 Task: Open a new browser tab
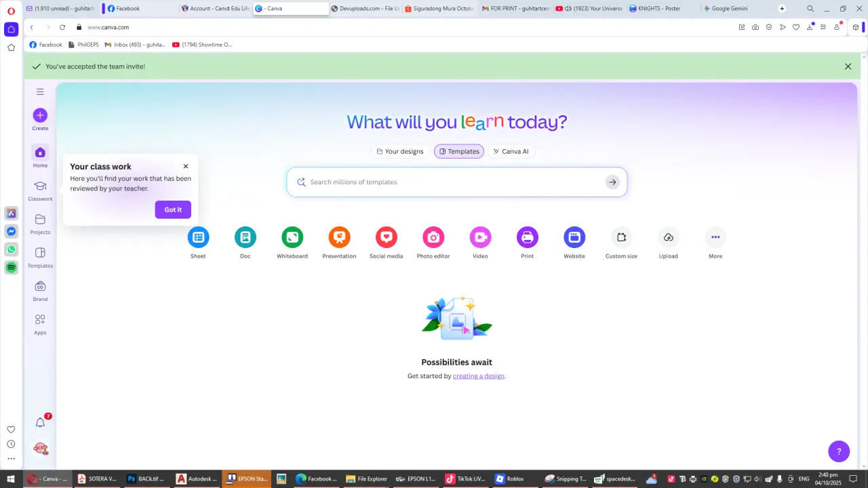click(x=782, y=9)
